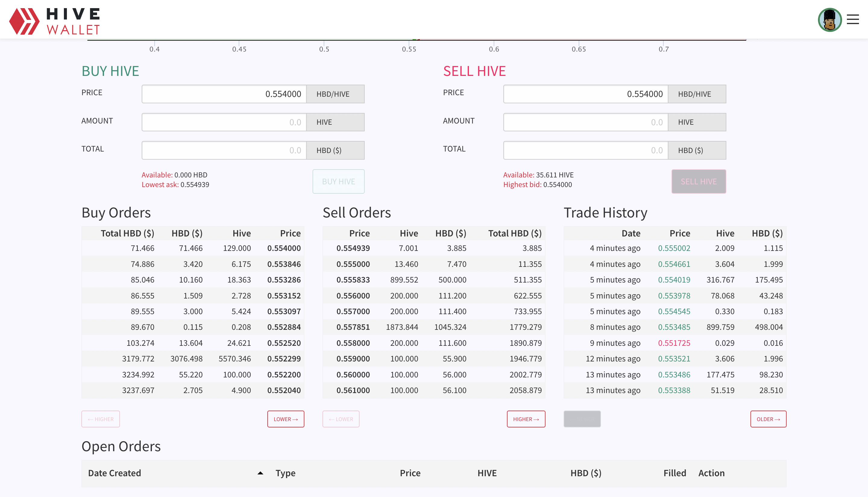Select buy order at price 0.552520
Screen dimensions: 868x497
tap(193, 343)
